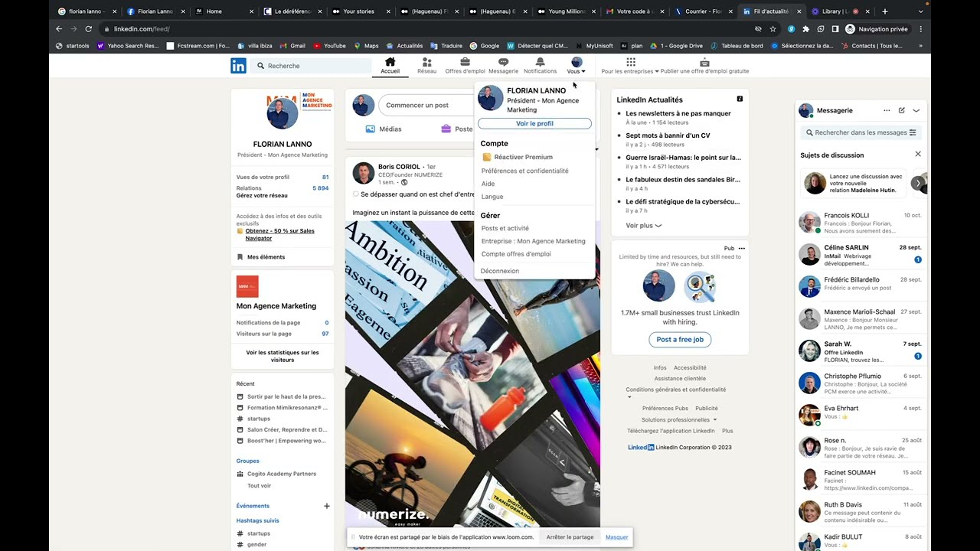Viewport: 980px width, 551px height.
Task: Click Mes éléments bookmark item
Action: coord(260,257)
